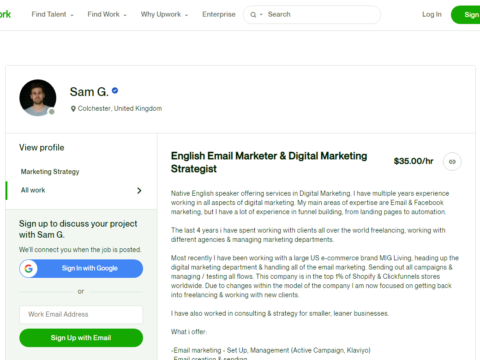Select the Marketing Strategy profile tab
Viewport: 480px width, 360px height.
click(x=50, y=172)
